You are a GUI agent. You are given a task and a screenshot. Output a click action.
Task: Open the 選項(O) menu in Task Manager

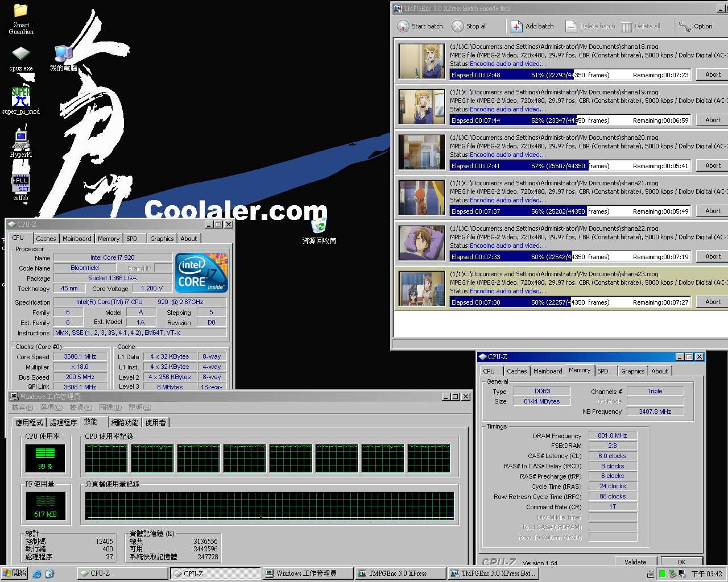(51, 408)
